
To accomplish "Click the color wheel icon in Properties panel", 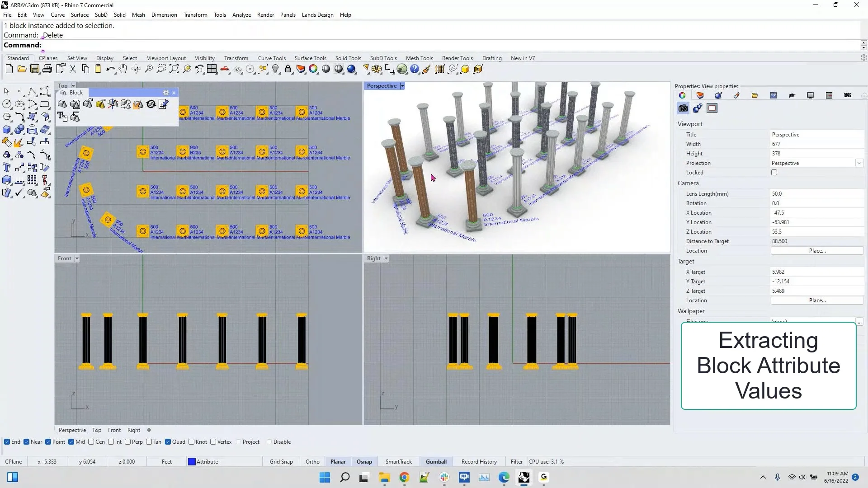I will pos(683,95).
